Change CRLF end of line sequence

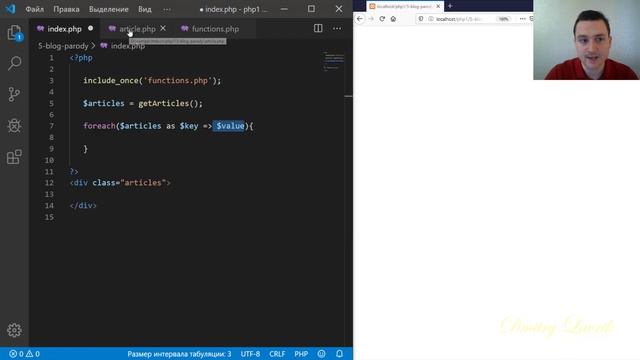[x=277, y=354]
